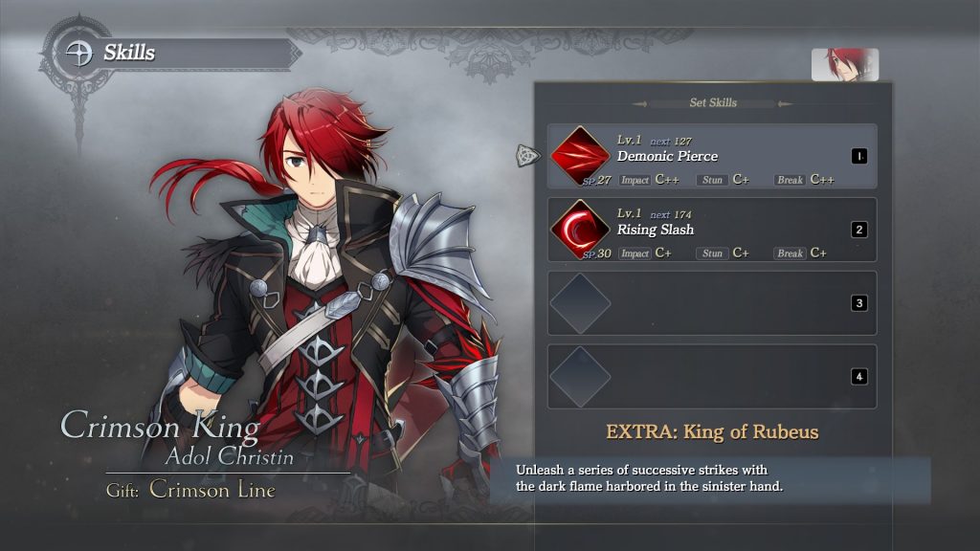Screen dimensions: 980x551
Task: Select the Adol character portrait thumbnail
Action: [x=845, y=65]
